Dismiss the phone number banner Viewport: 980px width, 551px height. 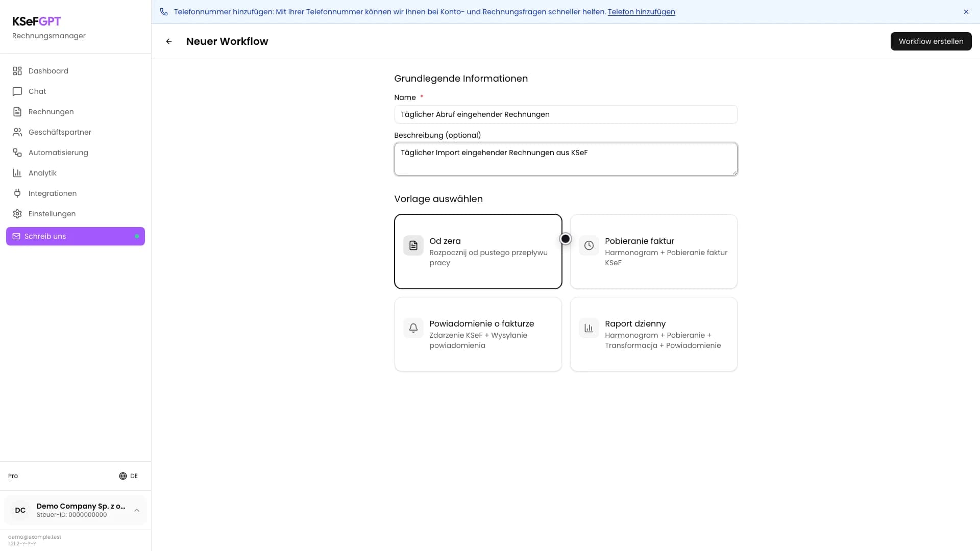pyautogui.click(x=966, y=12)
